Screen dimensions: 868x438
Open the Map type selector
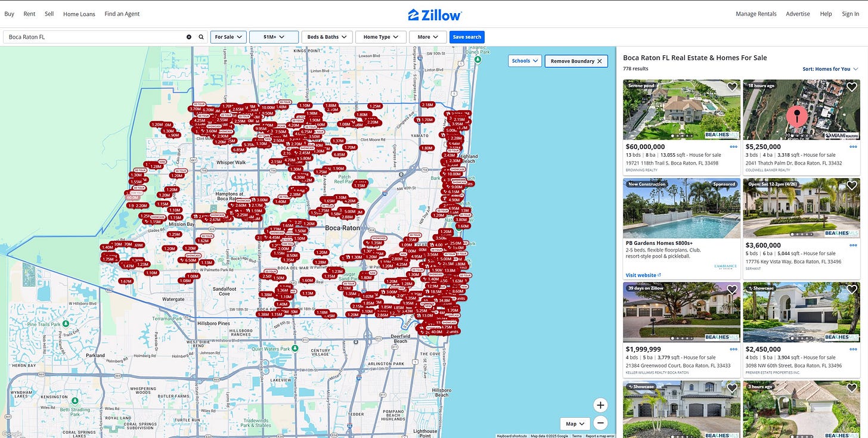click(575, 424)
